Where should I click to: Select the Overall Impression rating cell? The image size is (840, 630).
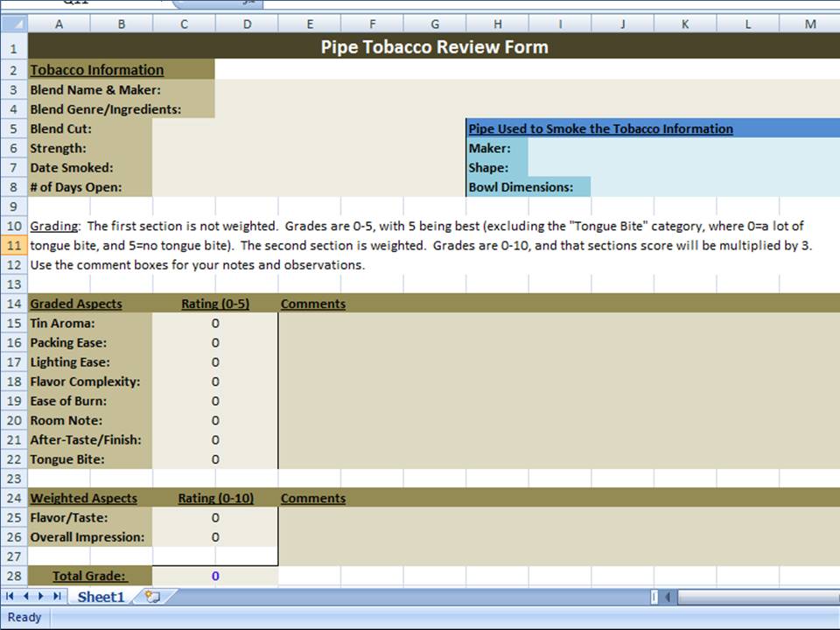(x=215, y=537)
